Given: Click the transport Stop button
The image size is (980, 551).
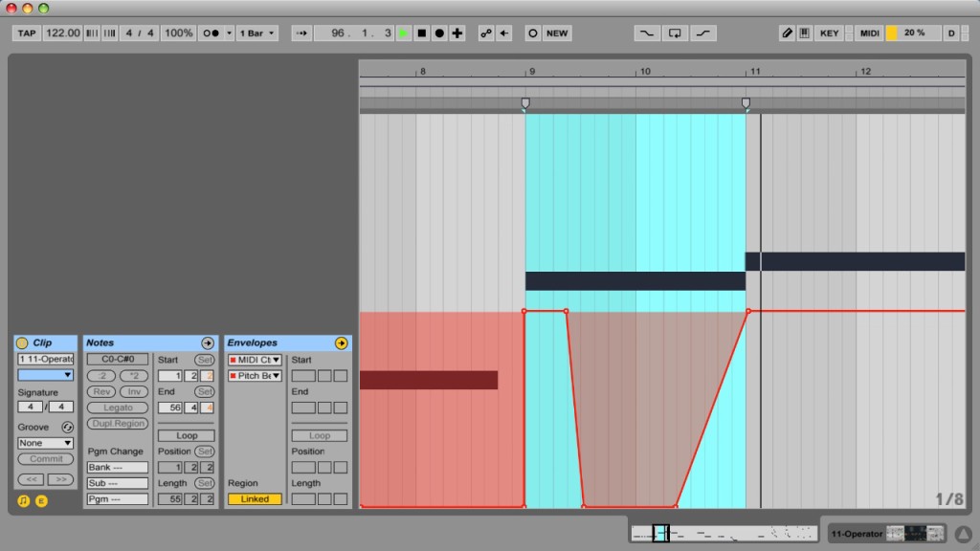Looking at the screenshot, I should 421,33.
